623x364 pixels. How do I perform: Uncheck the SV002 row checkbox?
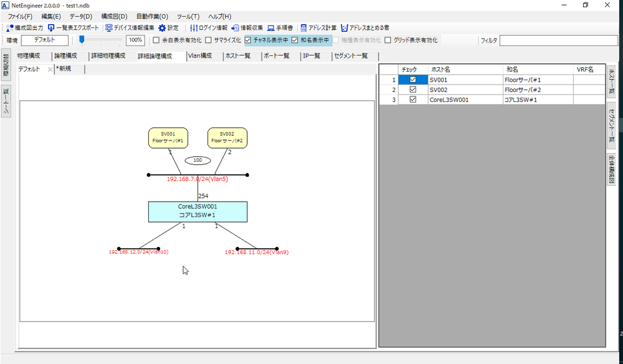pyautogui.click(x=412, y=90)
